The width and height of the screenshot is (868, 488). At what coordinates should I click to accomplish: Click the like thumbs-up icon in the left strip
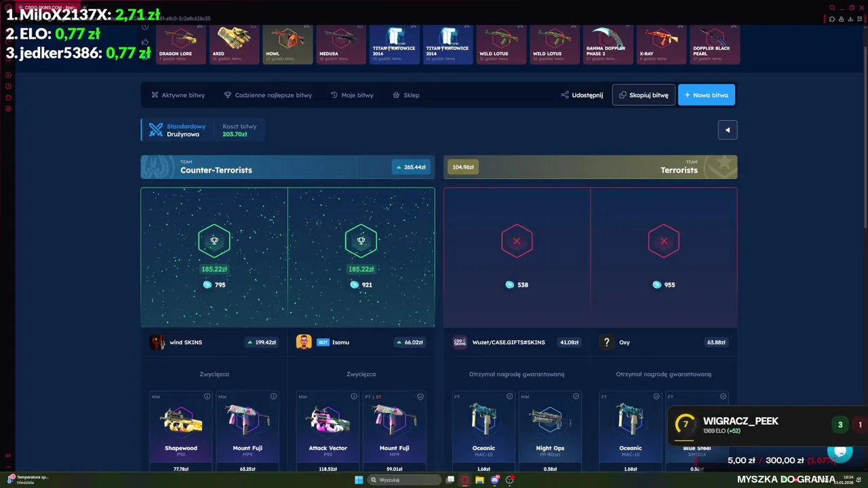click(x=145, y=42)
